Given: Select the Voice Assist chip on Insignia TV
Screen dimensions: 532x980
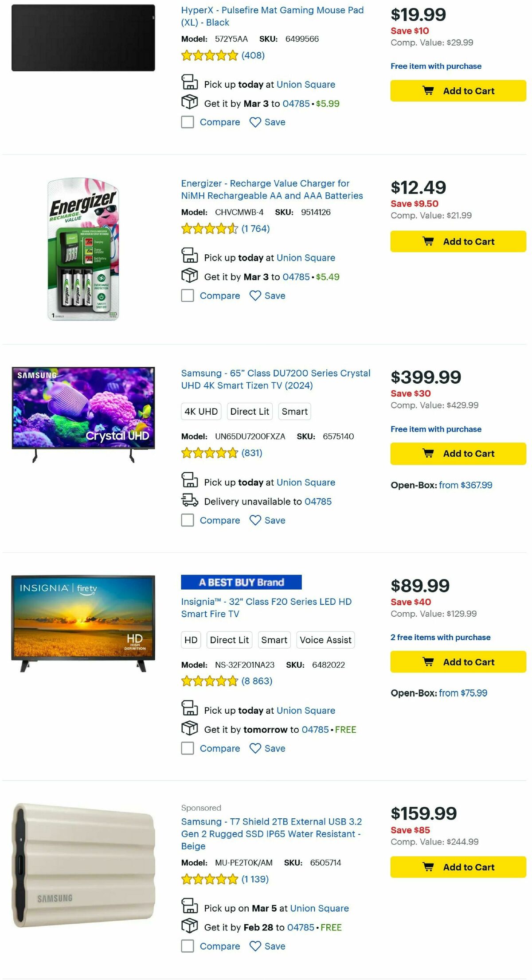Looking at the screenshot, I should (325, 640).
